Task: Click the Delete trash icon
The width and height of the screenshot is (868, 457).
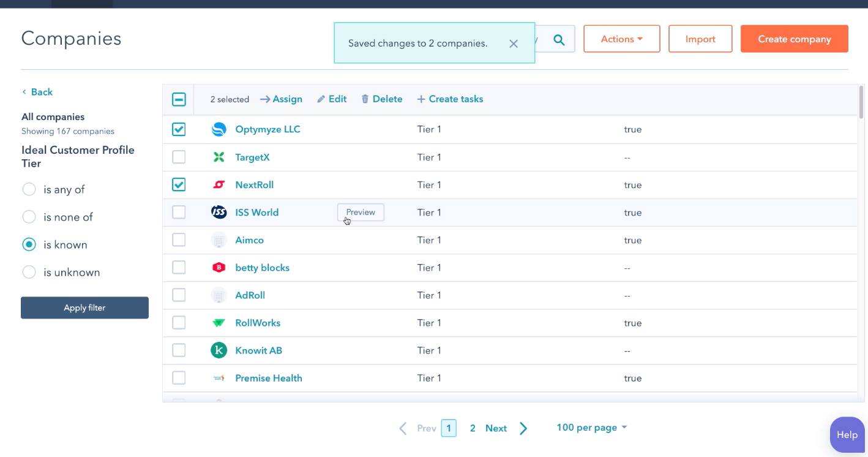Action: pyautogui.click(x=365, y=99)
